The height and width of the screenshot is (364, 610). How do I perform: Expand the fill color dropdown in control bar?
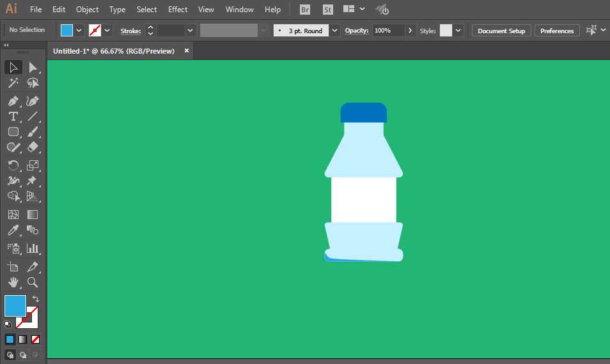coord(79,30)
